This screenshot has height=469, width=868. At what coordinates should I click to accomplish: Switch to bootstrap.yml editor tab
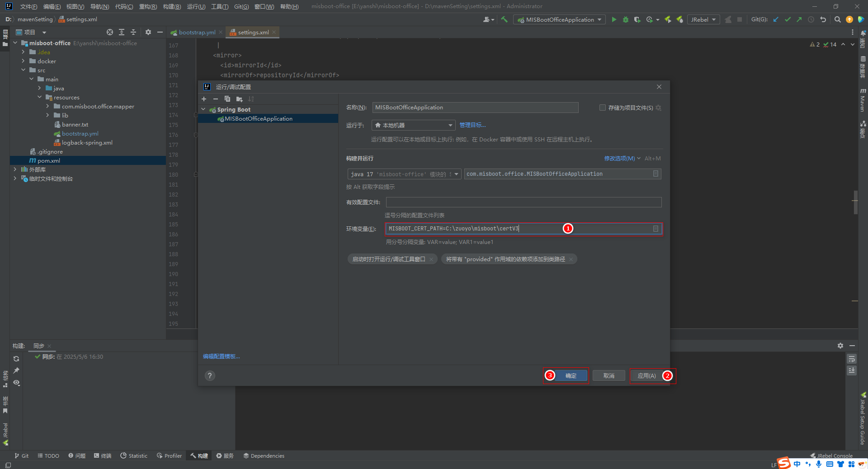[197, 32]
